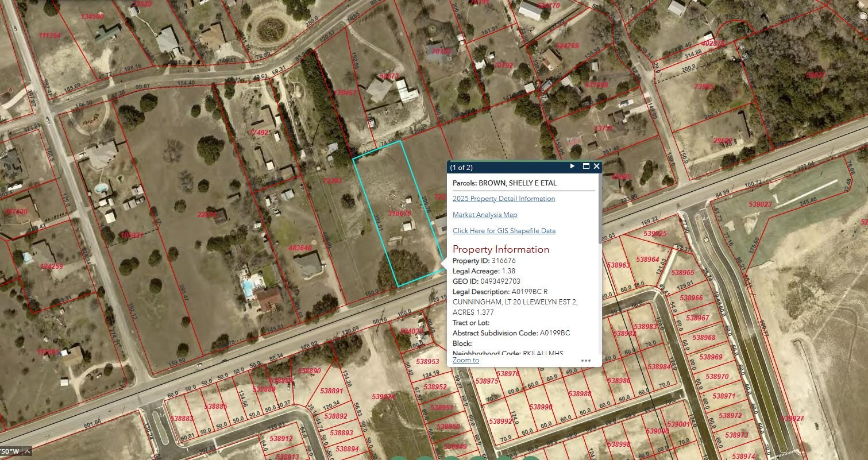Image resolution: width=868 pixels, height=460 pixels.
Task: Expand the coordinates bar arrow at bottom left
Action: click(27, 451)
